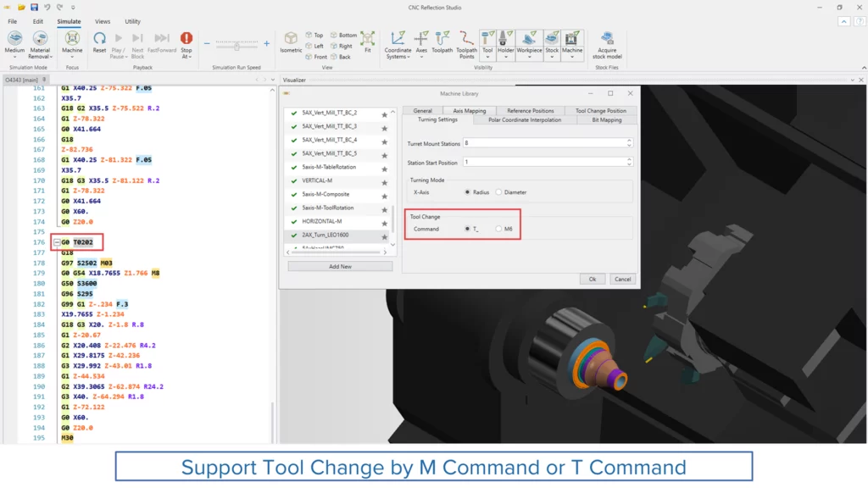This screenshot has width=868, height=488.
Task: Click the Fit view icon
Action: [367, 39]
